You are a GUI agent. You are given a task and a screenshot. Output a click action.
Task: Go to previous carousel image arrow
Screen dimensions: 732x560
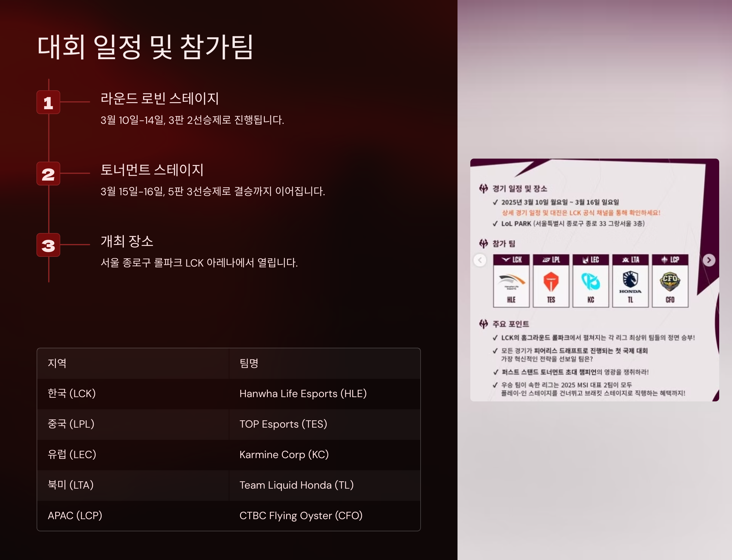click(x=480, y=260)
